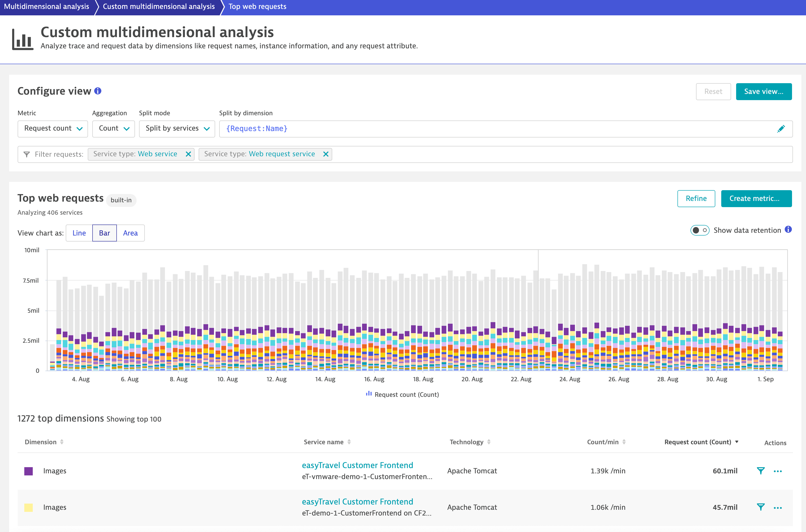806x532 pixels.
Task: Click the Configure view info icon
Action: coord(98,91)
